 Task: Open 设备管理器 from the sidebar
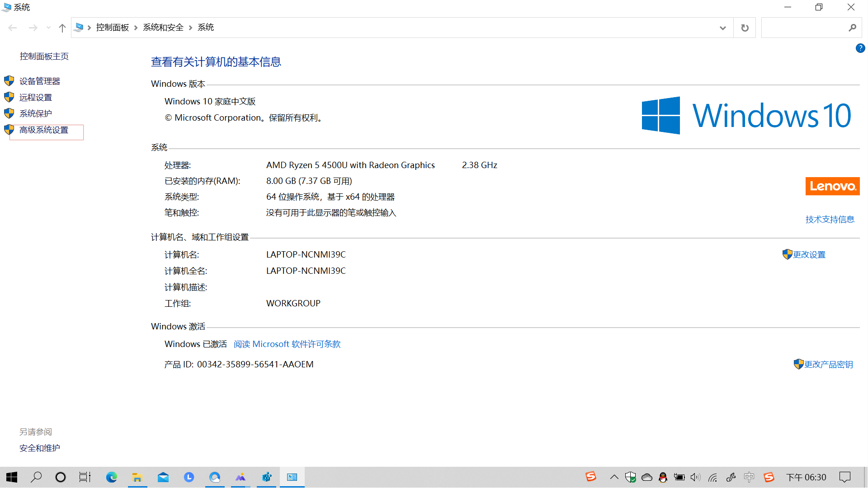pos(40,81)
